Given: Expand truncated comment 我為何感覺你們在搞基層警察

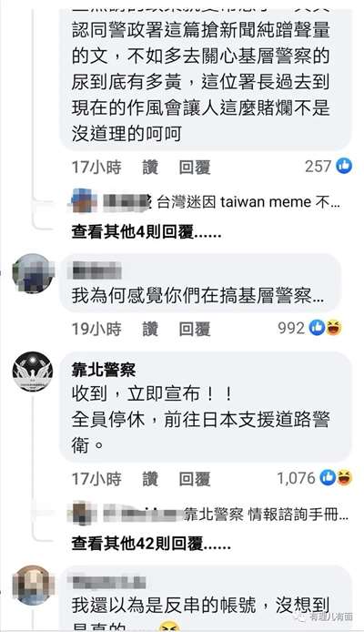Looking at the screenshot, I should click(197, 296).
